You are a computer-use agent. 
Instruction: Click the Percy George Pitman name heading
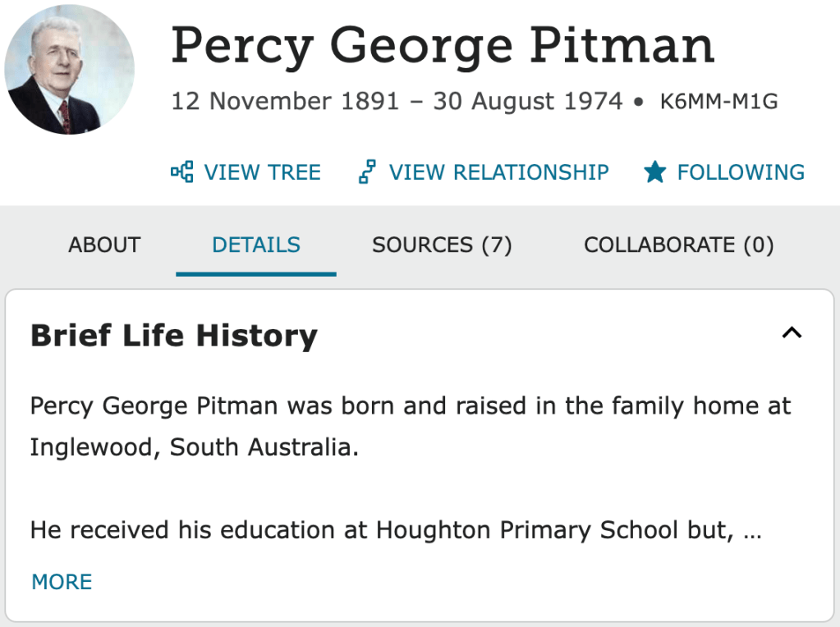[443, 46]
